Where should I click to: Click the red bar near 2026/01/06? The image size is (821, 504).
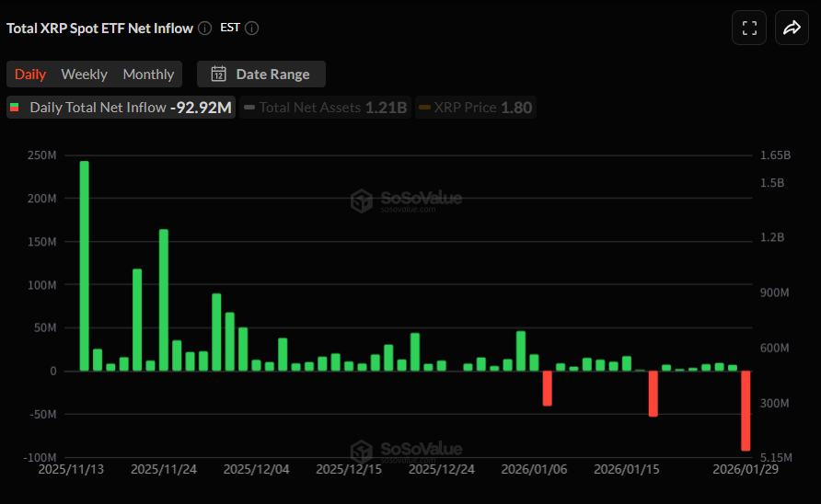click(547, 388)
